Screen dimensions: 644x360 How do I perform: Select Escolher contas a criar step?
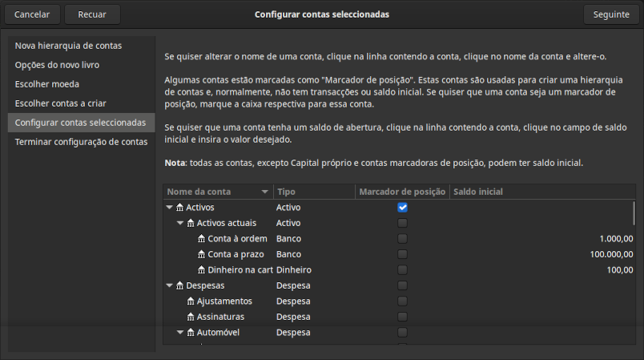82,103
